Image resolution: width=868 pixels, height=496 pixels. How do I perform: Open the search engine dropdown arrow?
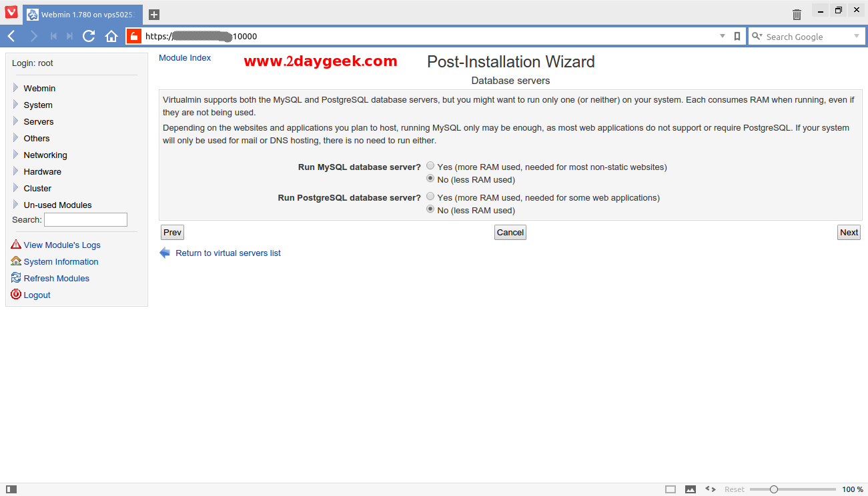(x=857, y=37)
